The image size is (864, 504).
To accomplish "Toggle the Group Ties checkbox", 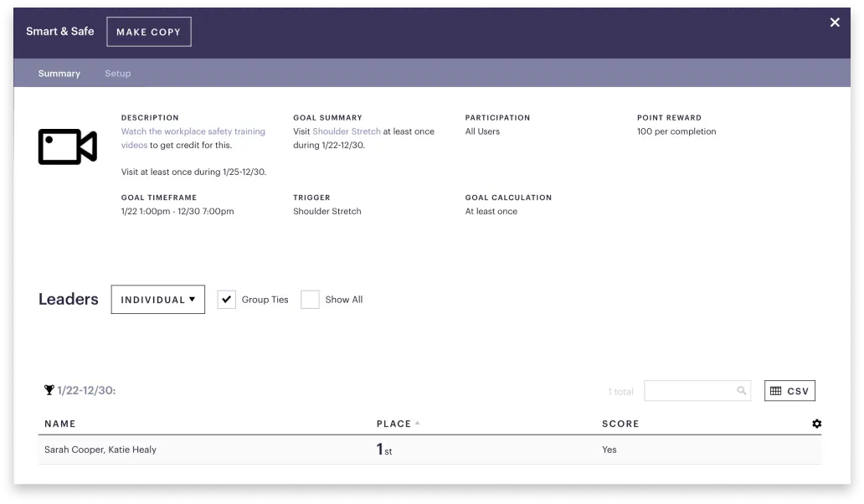I will pyautogui.click(x=227, y=300).
